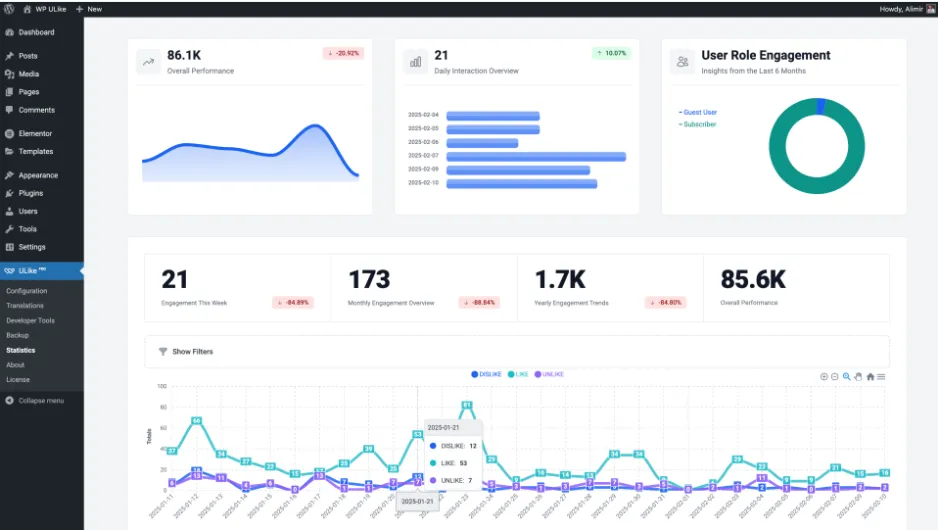Open the chart hamburger menu
938x530 pixels.
(x=881, y=376)
